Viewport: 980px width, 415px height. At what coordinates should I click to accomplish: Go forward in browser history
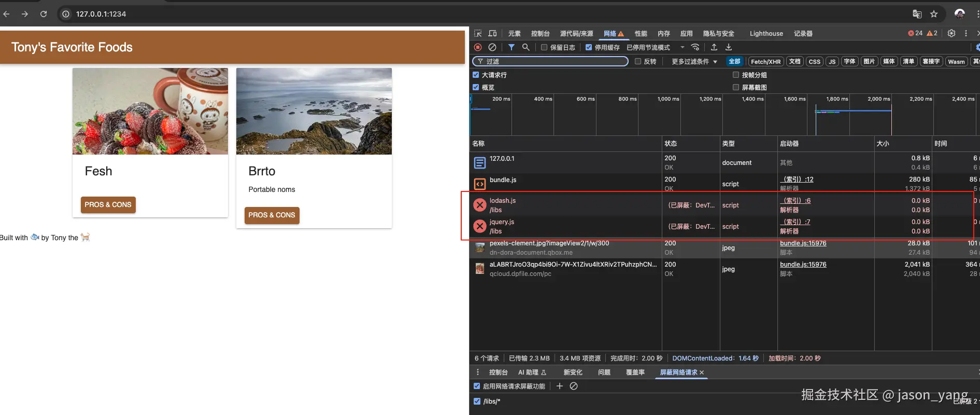[x=25, y=14]
